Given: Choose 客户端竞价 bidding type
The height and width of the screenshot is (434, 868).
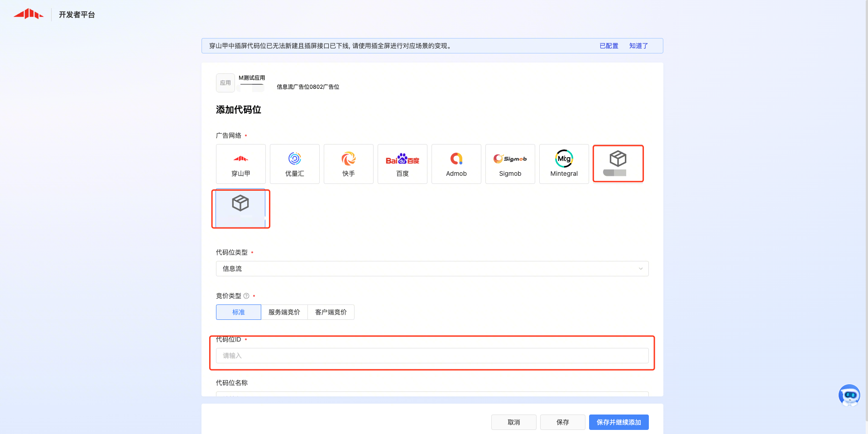Looking at the screenshot, I should pyautogui.click(x=331, y=312).
